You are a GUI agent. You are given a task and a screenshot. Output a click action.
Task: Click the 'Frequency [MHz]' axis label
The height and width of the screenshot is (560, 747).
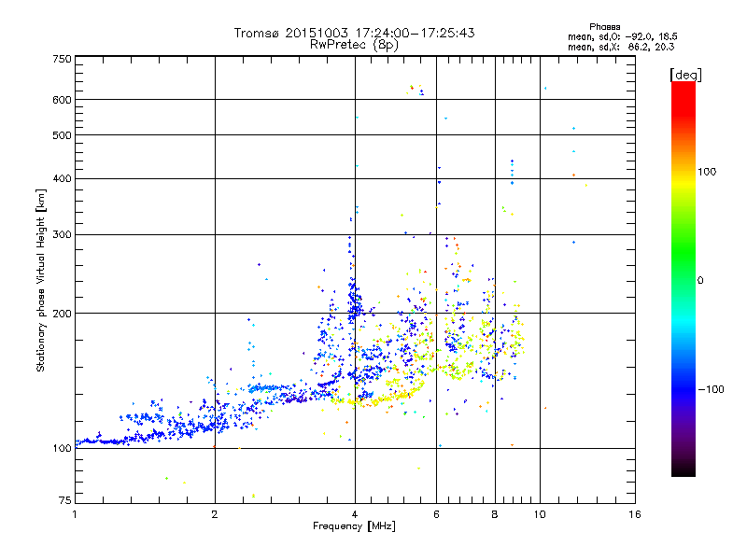pos(354,526)
